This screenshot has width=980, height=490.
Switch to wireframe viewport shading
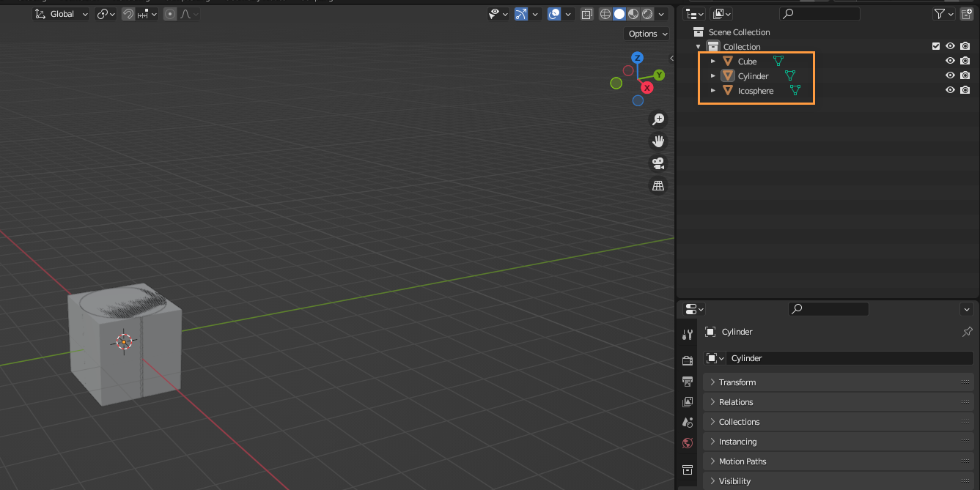pos(605,14)
